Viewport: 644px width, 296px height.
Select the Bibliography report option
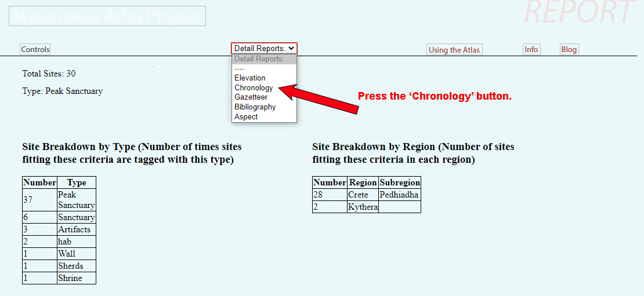(x=255, y=107)
